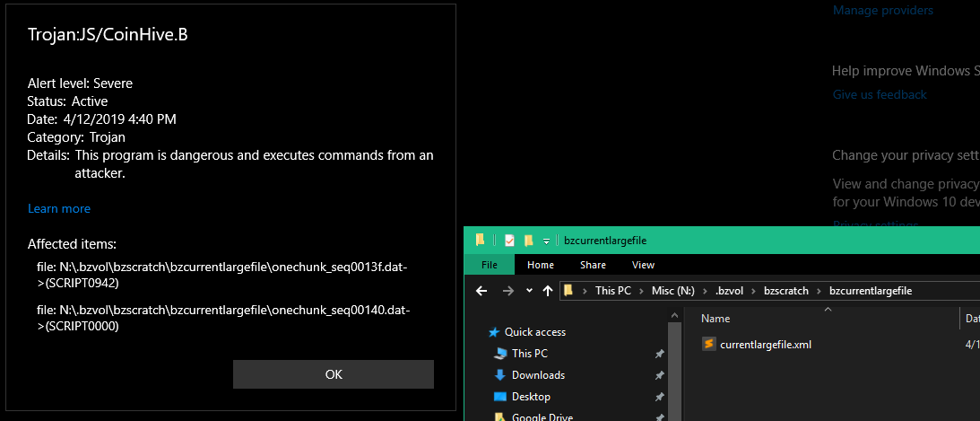Click OK in the Trojan alert dialog
Screen dimensions: 980x421
tap(334, 374)
